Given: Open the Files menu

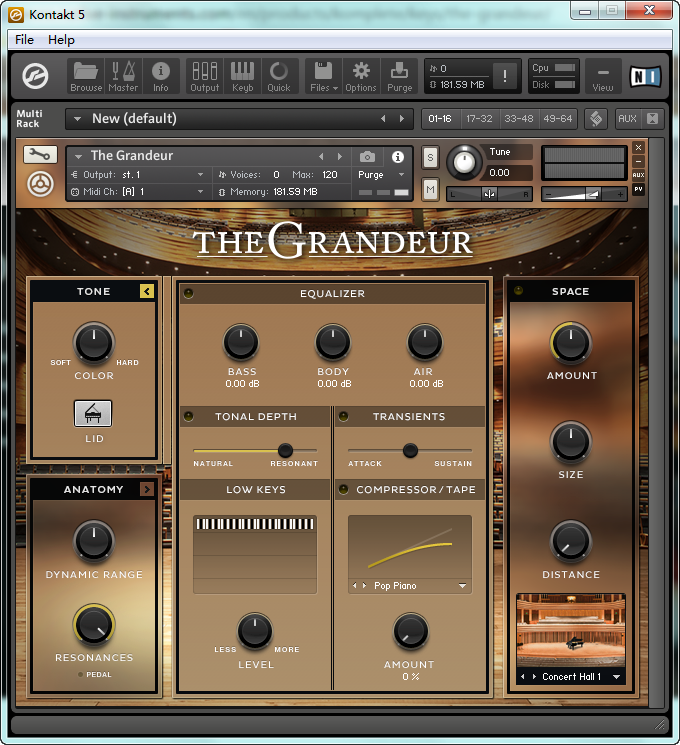Looking at the screenshot, I should 324,76.
